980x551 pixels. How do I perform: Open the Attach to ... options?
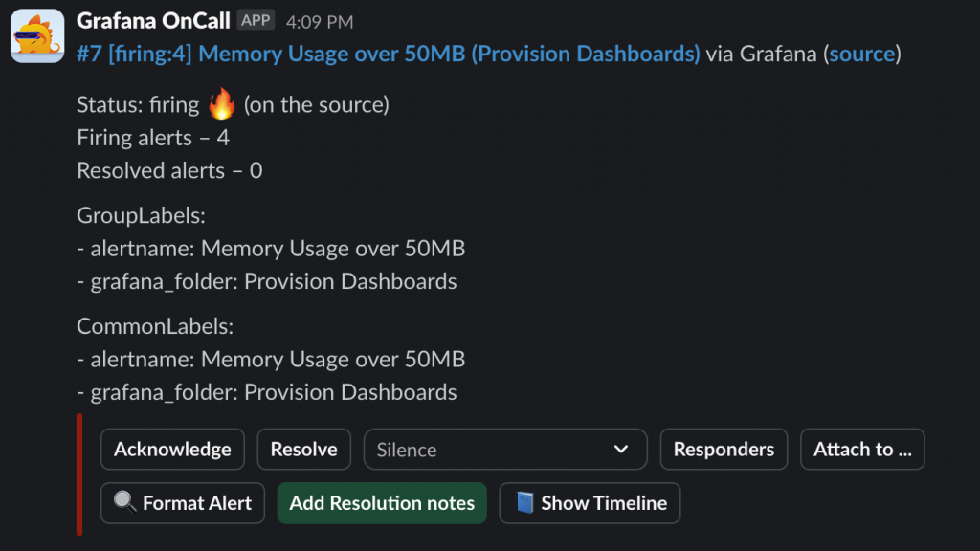862,450
